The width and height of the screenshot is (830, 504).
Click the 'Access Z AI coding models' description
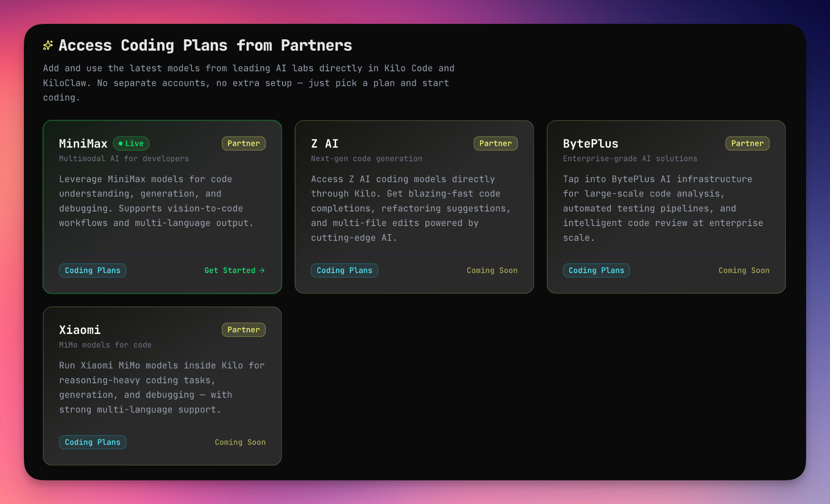pyautogui.click(x=411, y=208)
